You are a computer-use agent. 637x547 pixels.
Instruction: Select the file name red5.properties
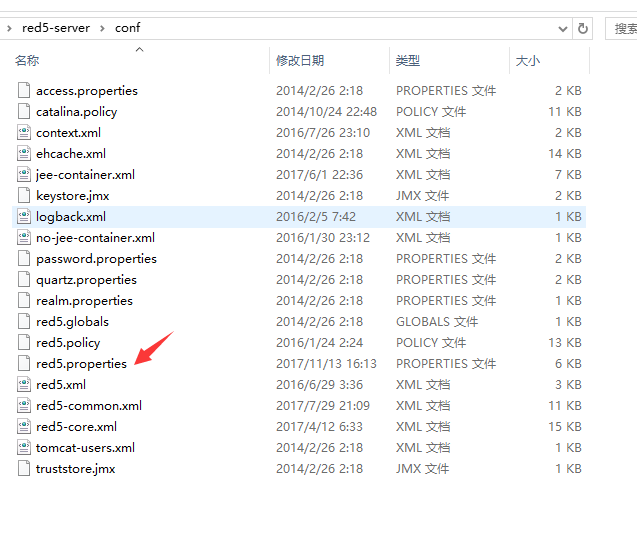point(81,364)
